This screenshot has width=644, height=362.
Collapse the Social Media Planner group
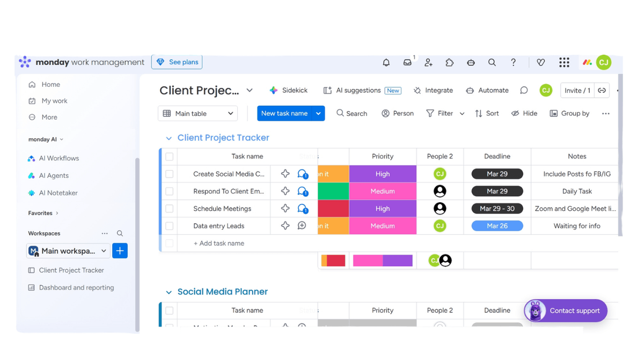169,292
